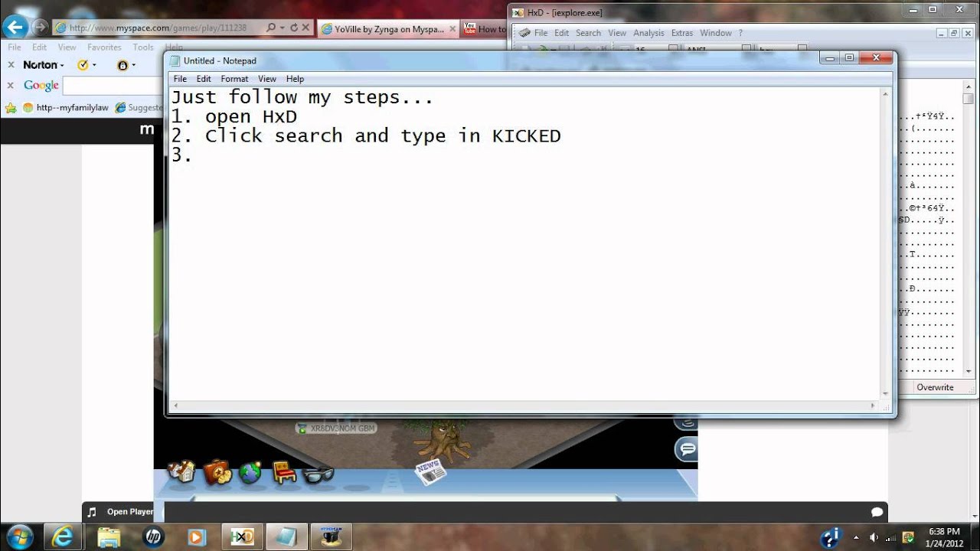Open the HxD Extras menu
This screenshot has width=980, height=551.
(681, 33)
